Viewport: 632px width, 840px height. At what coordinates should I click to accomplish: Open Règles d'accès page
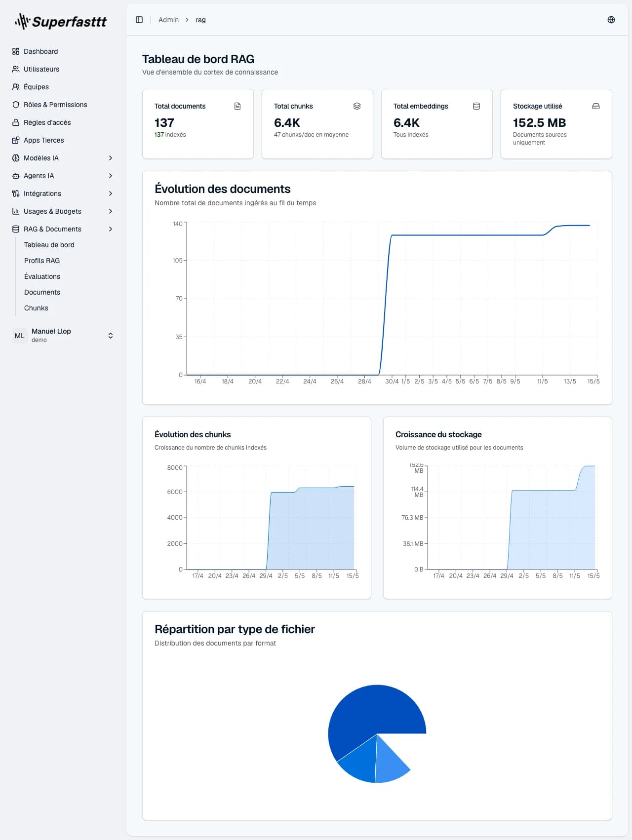[x=63, y=122]
